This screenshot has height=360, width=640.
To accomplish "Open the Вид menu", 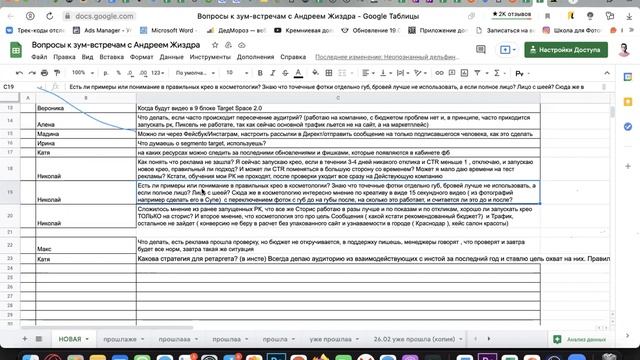I will [87, 57].
